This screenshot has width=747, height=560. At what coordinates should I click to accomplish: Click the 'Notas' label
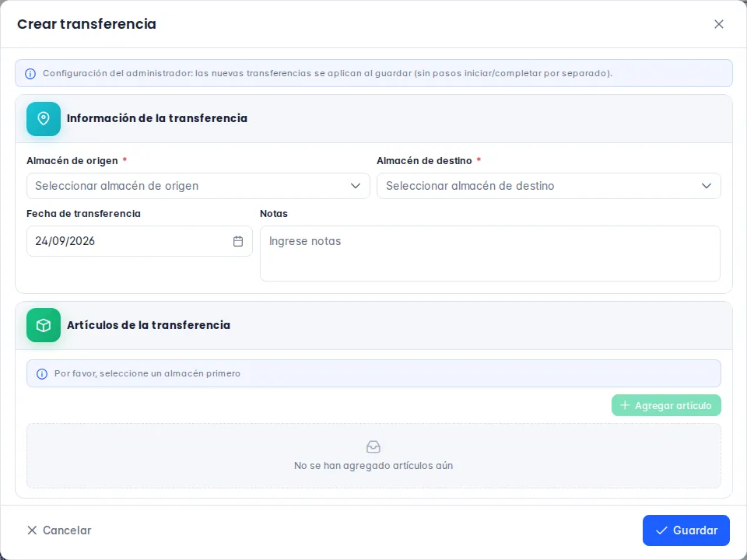click(274, 214)
